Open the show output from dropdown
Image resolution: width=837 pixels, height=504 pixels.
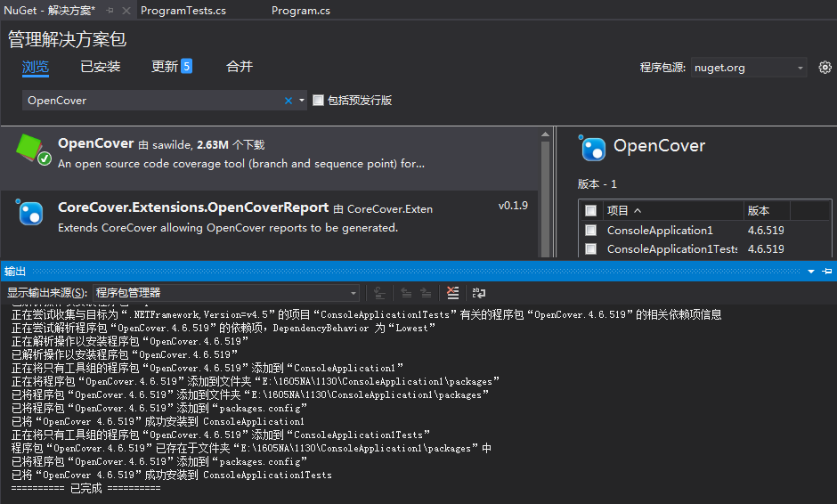point(226,293)
